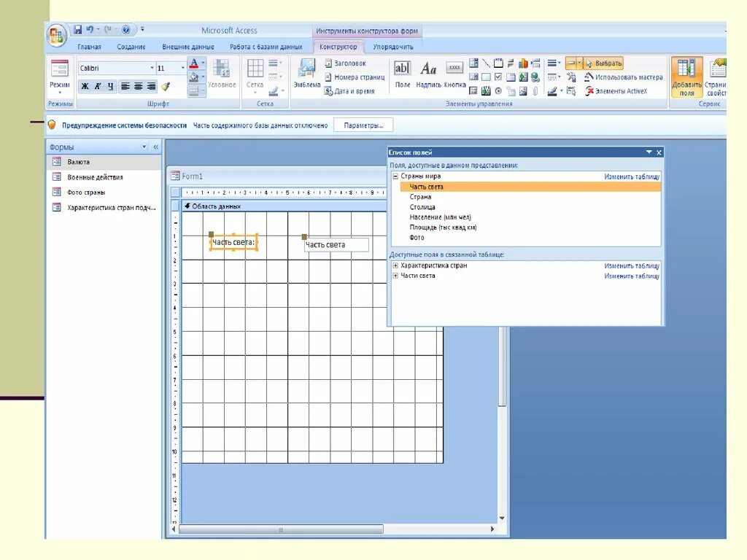Click Параметры security options button
Screen dimensions: 747x560
point(363,125)
